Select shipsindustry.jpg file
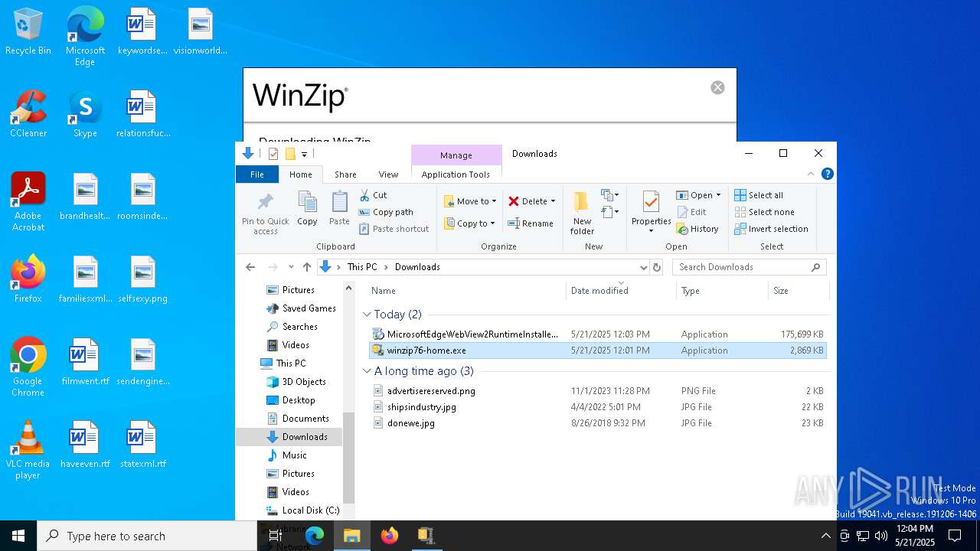This screenshot has height=551, width=980. click(597, 407)
